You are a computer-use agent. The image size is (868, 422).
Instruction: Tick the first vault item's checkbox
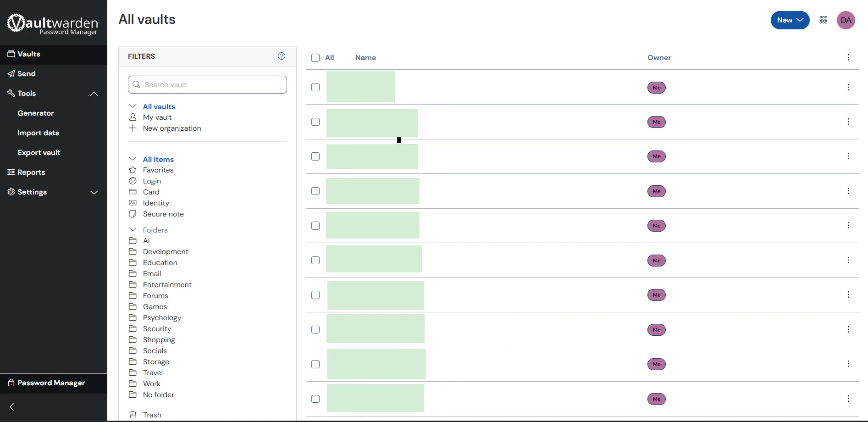coord(315,87)
